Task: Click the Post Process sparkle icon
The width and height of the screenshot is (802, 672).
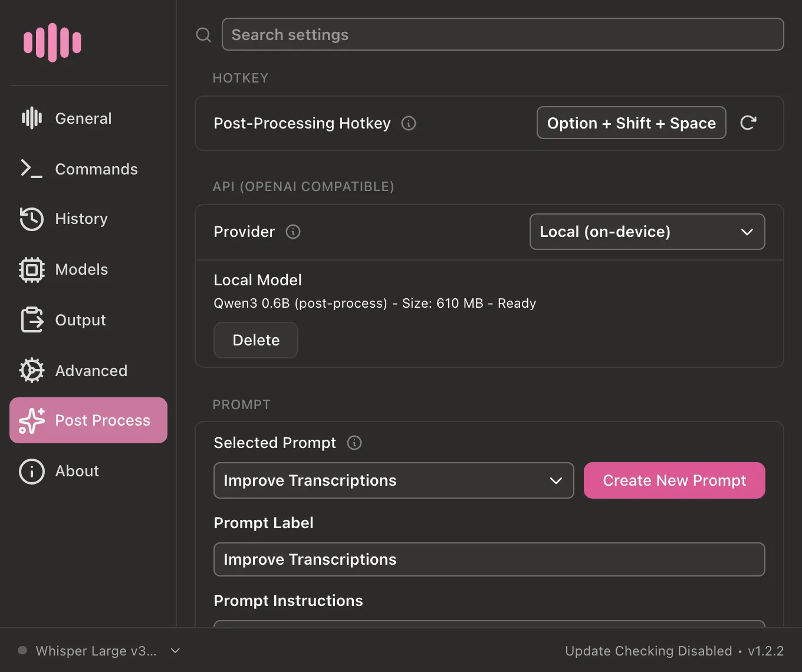Action: tap(32, 421)
